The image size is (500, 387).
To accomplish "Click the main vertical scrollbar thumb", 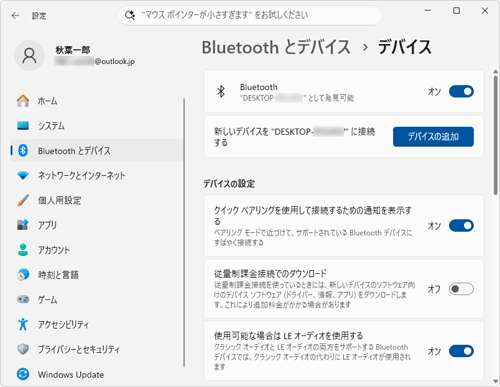I will click(496, 135).
